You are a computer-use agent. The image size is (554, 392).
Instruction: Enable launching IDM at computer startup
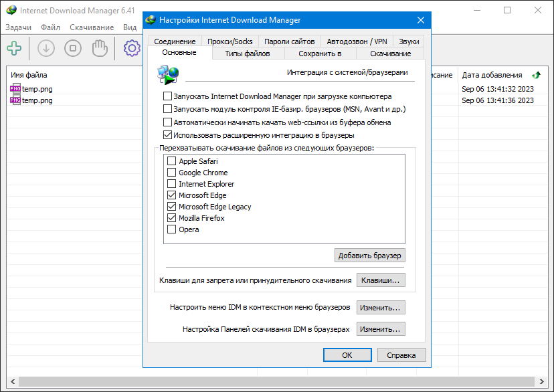point(167,96)
